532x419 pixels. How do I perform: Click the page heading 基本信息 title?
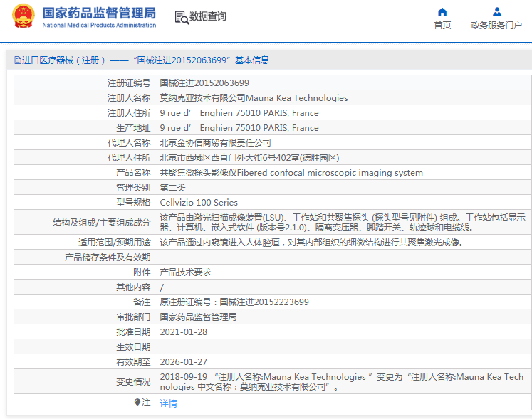coord(252,60)
